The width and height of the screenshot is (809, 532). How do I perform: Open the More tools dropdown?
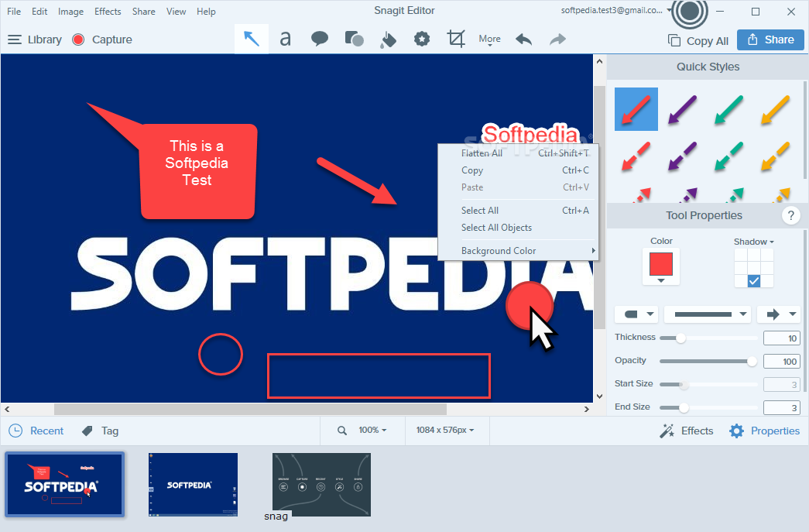tap(489, 39)
